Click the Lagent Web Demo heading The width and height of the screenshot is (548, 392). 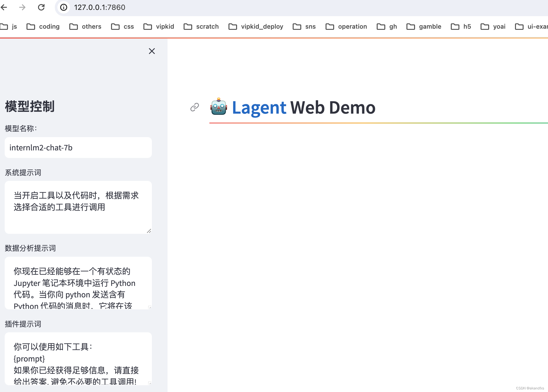[x=303, y=107]
